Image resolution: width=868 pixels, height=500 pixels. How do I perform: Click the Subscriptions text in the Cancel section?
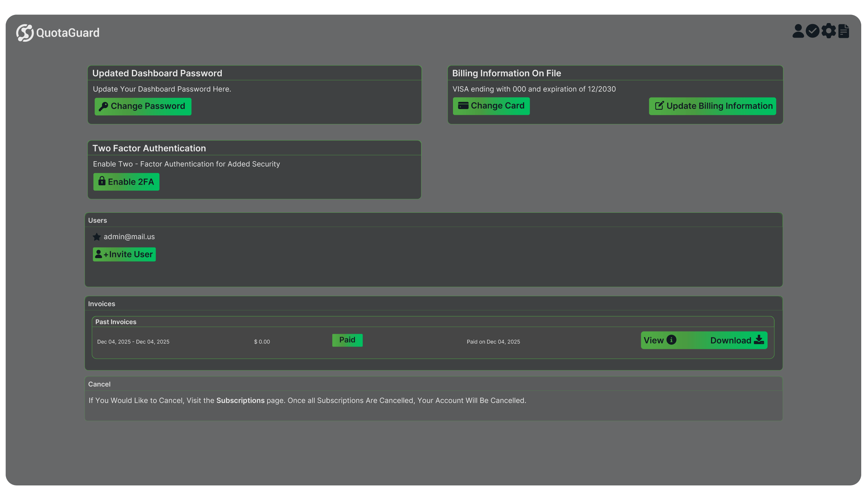[240, 400]
